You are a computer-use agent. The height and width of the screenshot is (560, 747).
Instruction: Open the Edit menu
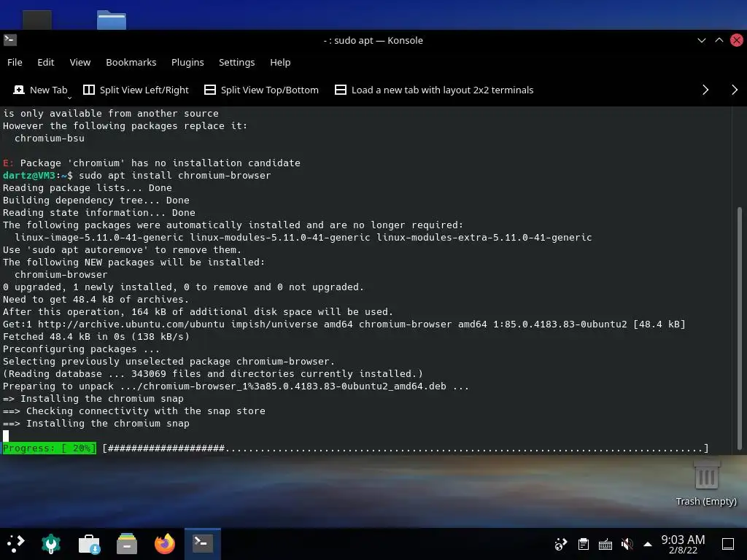[46, 63]
